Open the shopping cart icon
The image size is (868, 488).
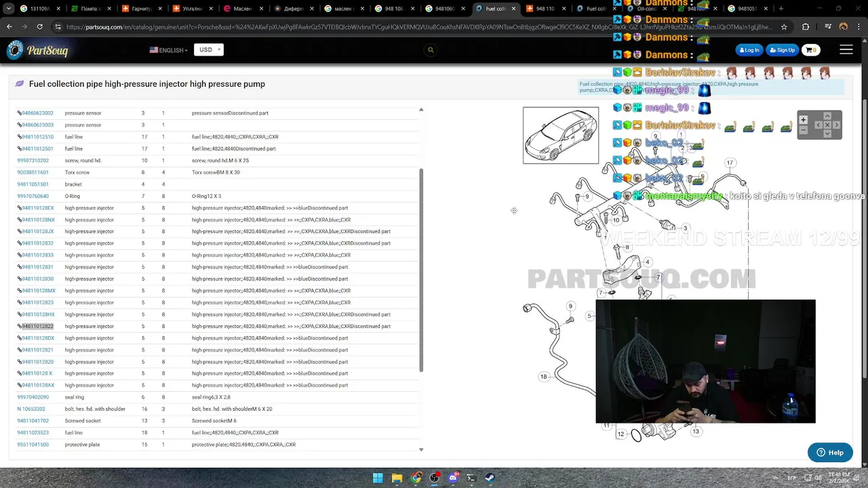click(810, 50)
